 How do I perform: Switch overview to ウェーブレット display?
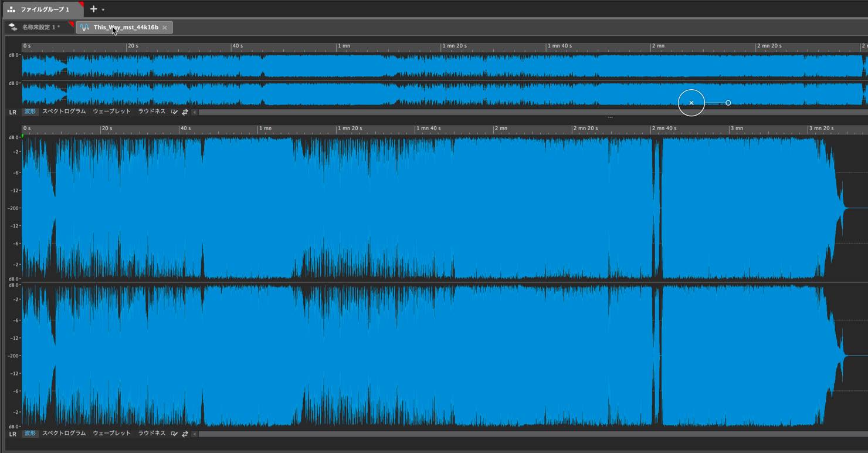[111, 111]
